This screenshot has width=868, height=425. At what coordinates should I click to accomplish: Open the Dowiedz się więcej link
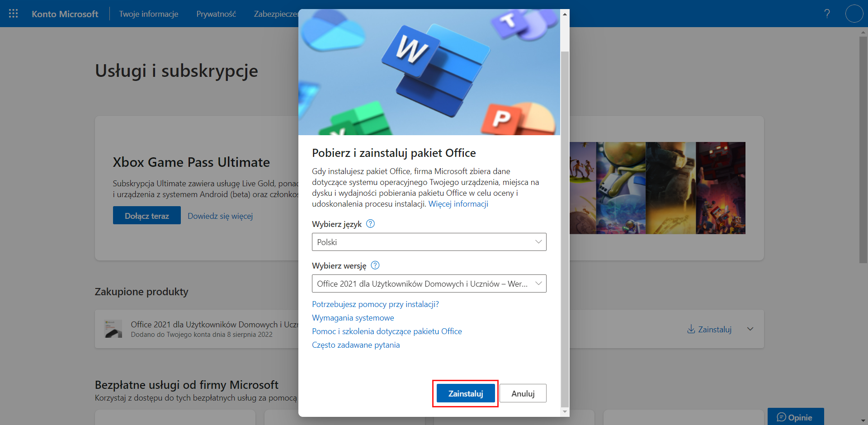[220, 216]
